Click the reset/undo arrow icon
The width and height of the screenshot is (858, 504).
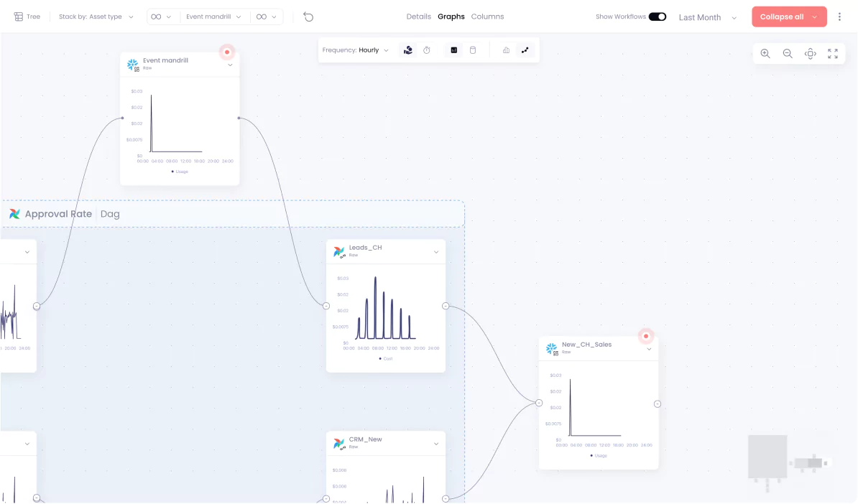(308, 17)
